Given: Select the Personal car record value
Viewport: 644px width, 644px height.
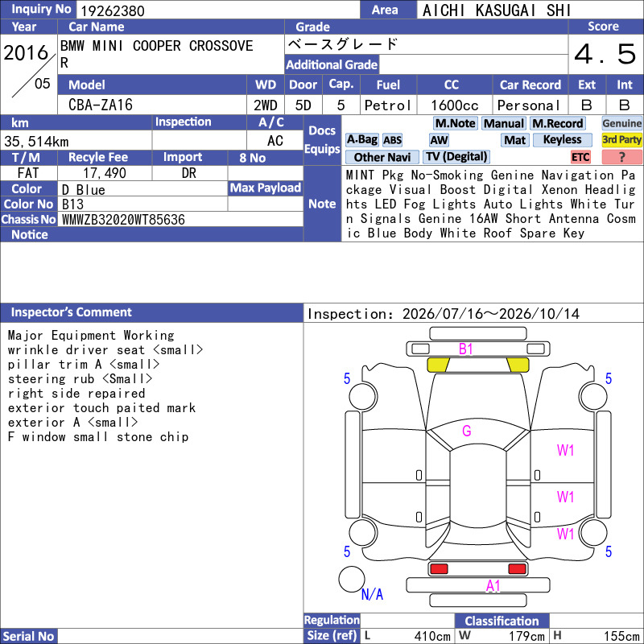Looking at the screenshot, I should coord(529,105).
